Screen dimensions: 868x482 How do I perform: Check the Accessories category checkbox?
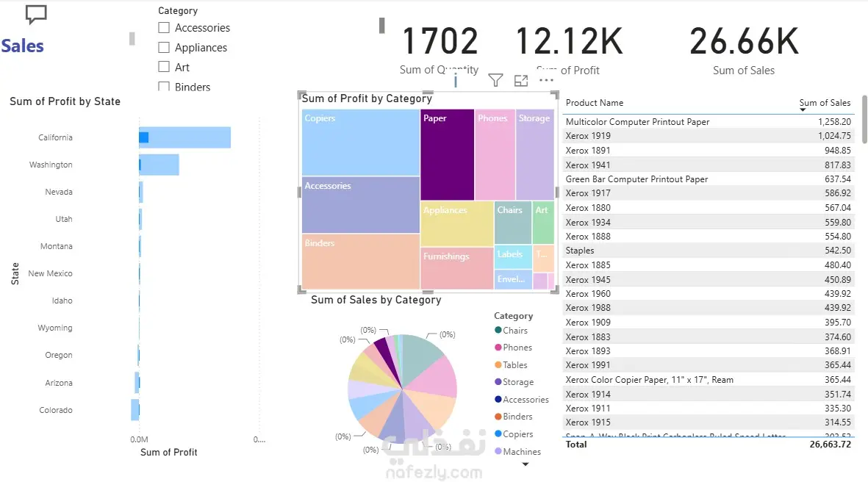tap(164, 28)
